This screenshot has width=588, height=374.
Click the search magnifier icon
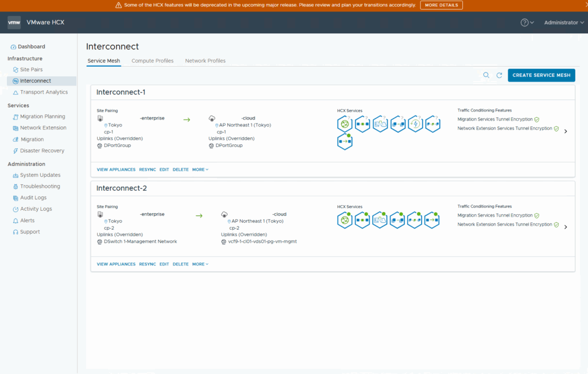click(486, 75)
